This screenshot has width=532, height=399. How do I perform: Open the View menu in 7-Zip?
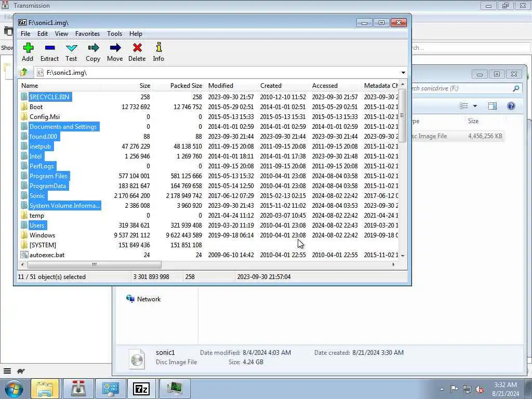point(61,34)
